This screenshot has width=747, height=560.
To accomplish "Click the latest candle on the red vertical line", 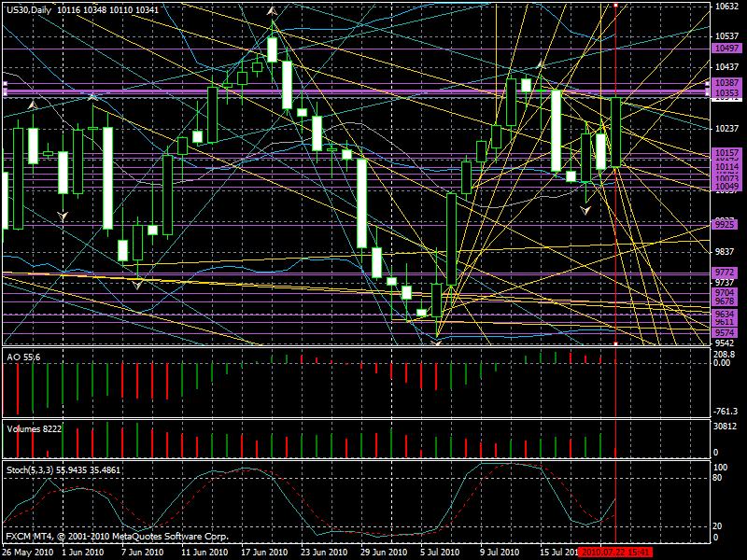I will 615,132.
